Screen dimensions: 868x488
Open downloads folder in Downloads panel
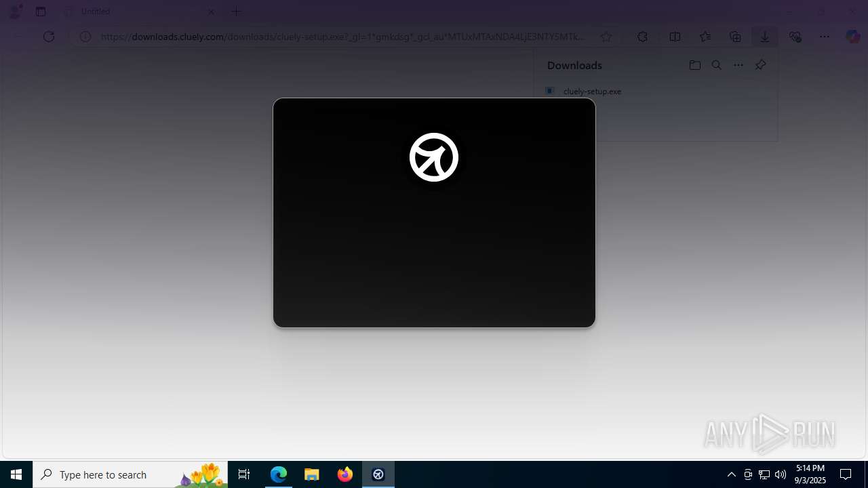point(694,65)
